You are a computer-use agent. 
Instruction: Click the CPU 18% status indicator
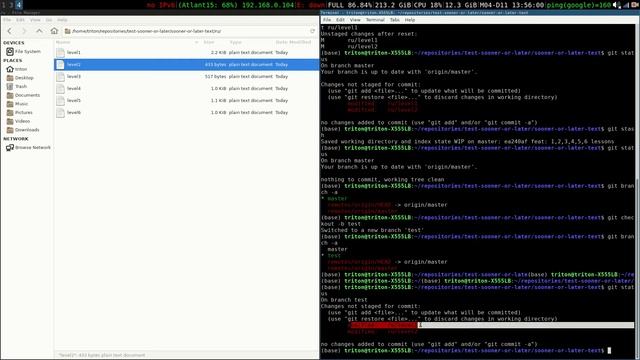[x=428, y=5]
